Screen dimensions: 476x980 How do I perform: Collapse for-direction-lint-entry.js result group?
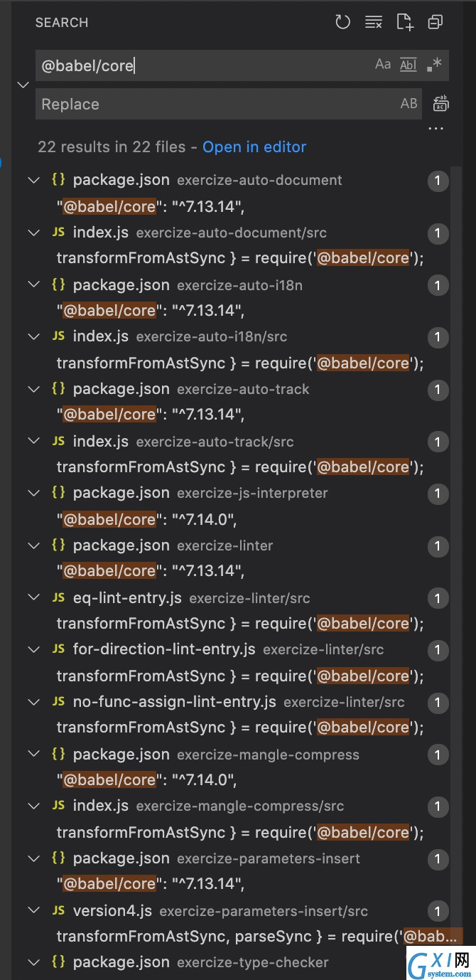pyautogui.click(x=33, y=649)
